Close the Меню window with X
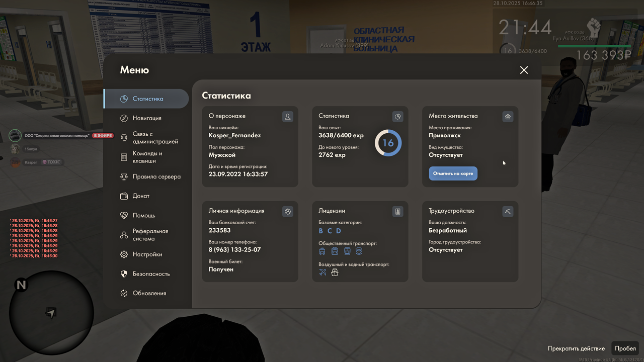Screen dimensions: 644x362 [x=524, y=70]
